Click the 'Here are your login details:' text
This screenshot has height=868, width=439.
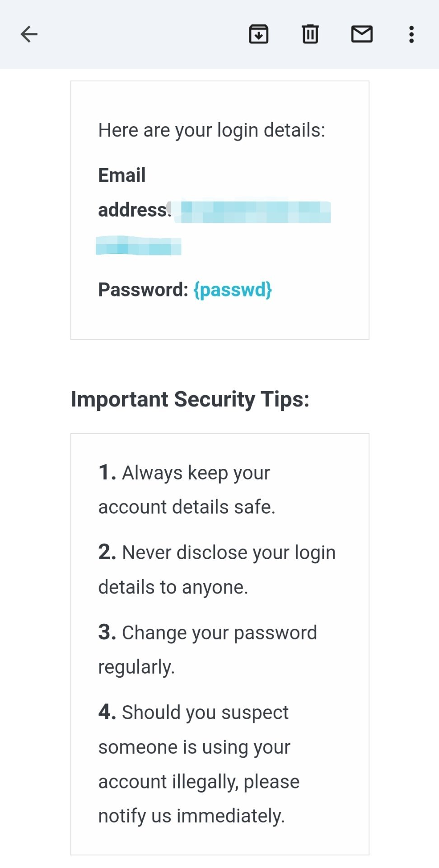point(211,130)
